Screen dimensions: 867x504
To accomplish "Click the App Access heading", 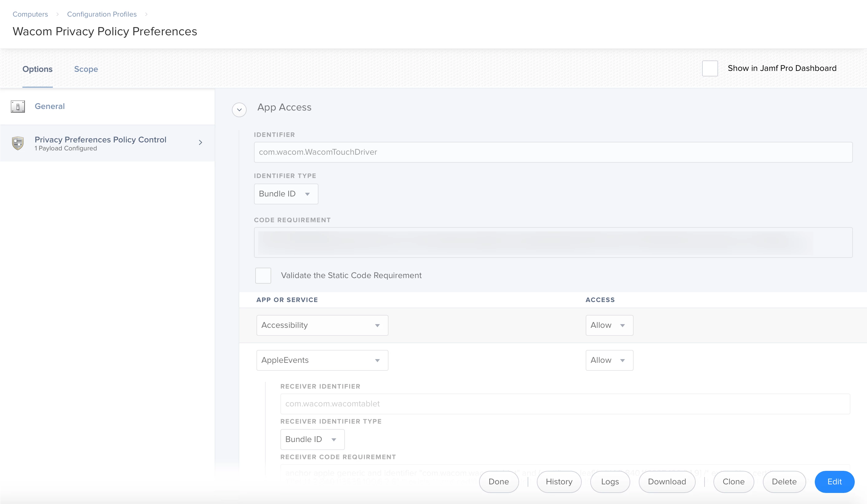I will pyautogui.click(x=284, y=107).
